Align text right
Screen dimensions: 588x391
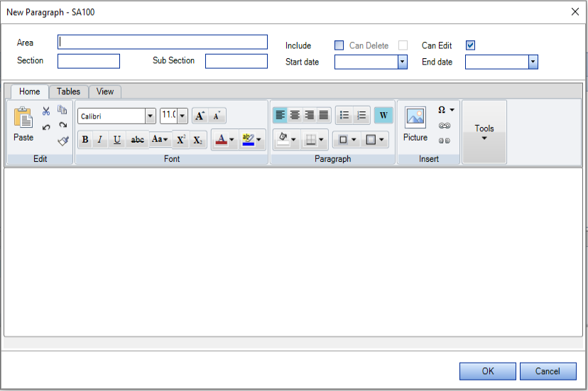click(x=309, y=115)
